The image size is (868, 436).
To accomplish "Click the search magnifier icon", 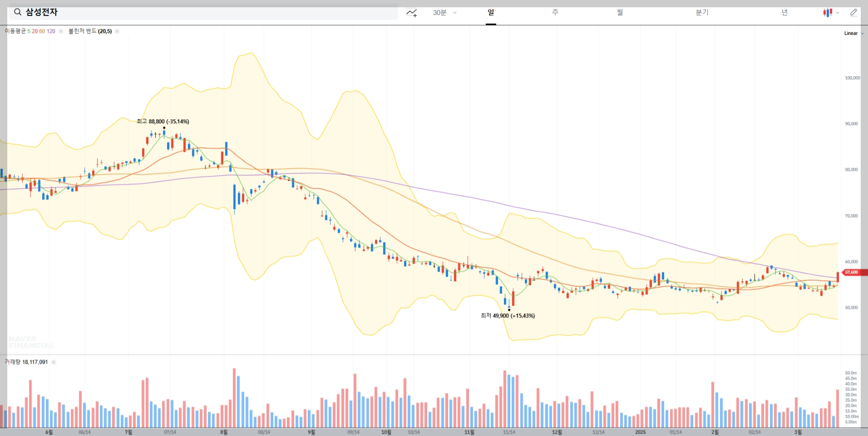I will click(x=17, y=12).
